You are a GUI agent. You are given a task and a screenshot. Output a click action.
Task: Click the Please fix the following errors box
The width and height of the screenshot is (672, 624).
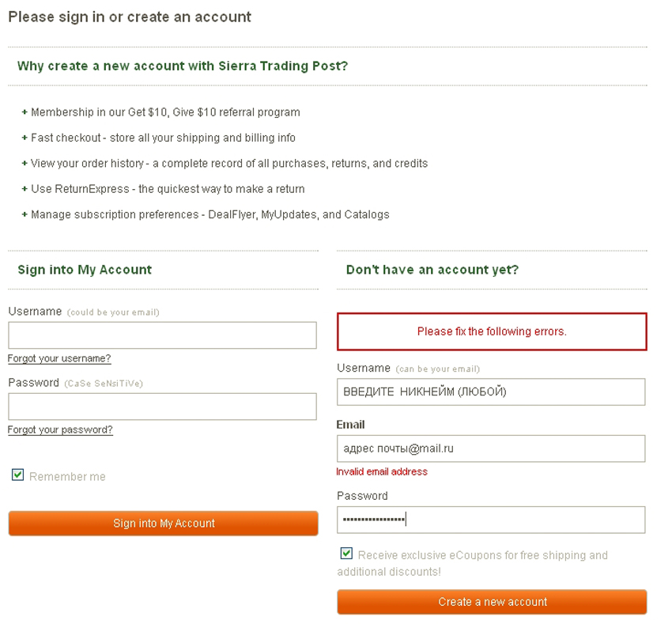point(492,331)
